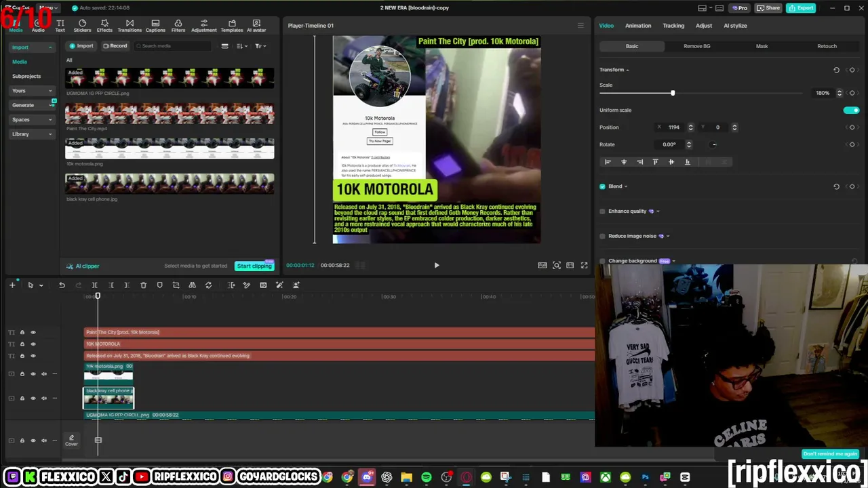Click the shield marker icon in timeline toolbar
This screenshot has width=868, height=488.
pyautogui.click(x=159, y=285)
